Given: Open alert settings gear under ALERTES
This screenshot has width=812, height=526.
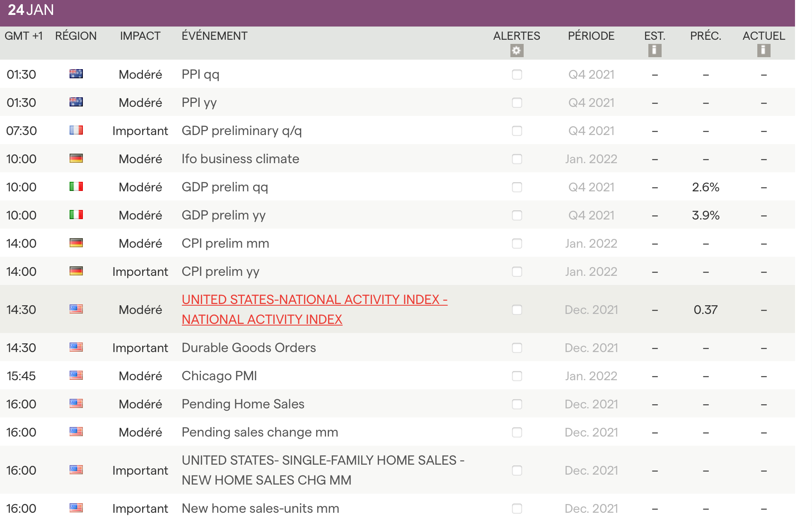Looking at the screenshot, I should [x=517, y=51].
